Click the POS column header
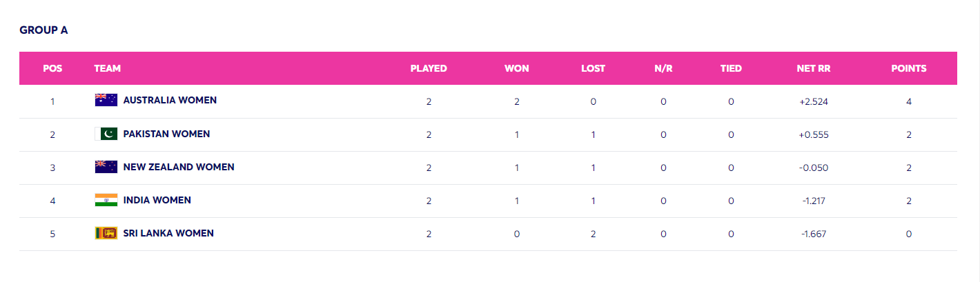This screenshot has width=980, height=282. 52,68
